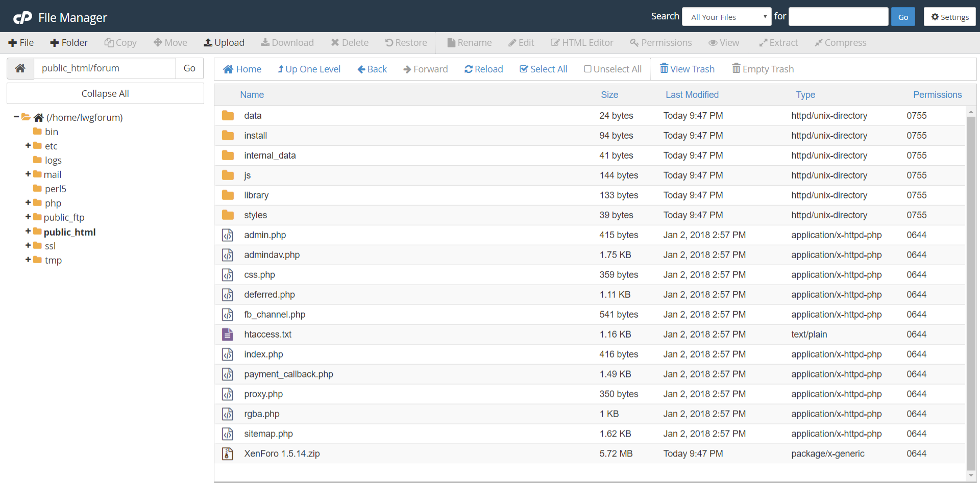This screenshot has width=980, height=483.
Task: Expand the public_html tree node
Action: [28, 232]
